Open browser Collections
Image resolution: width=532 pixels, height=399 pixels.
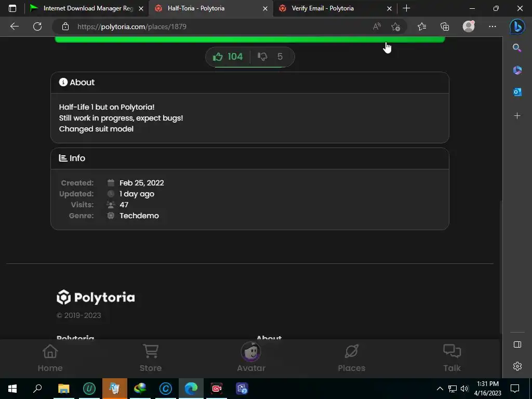(445, 26)
